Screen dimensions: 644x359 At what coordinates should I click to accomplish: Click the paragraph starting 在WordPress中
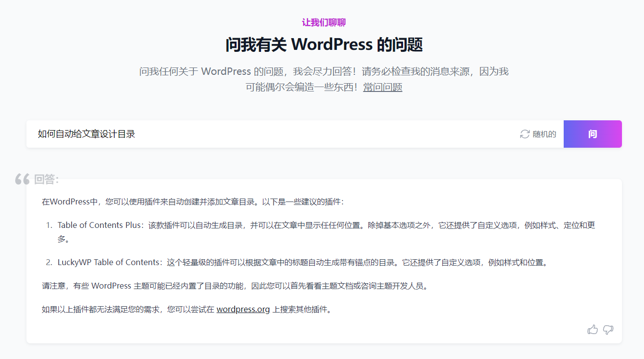tap(193, 202)
